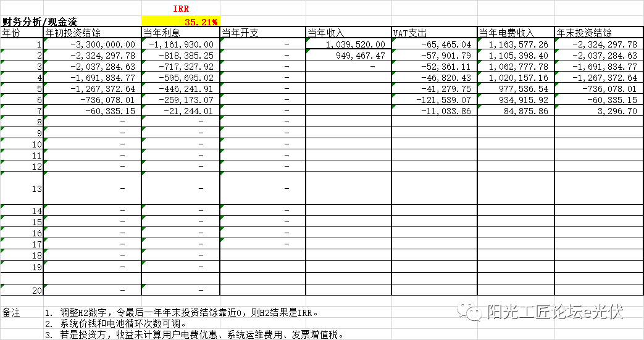Image resolution: width=644 pixels, height=340 pixels.
Task: Click cell with 1,105,398.40
Action: pos(516,56)
